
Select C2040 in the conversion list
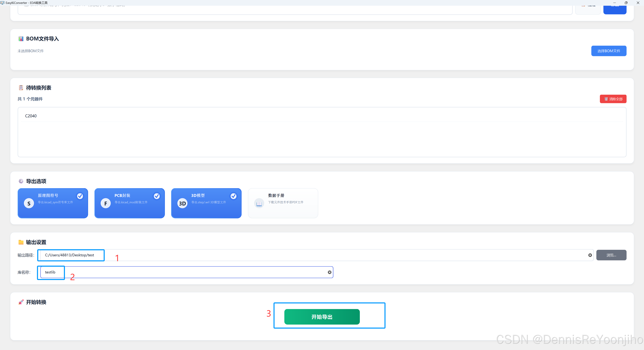click(x=31, y=116)
